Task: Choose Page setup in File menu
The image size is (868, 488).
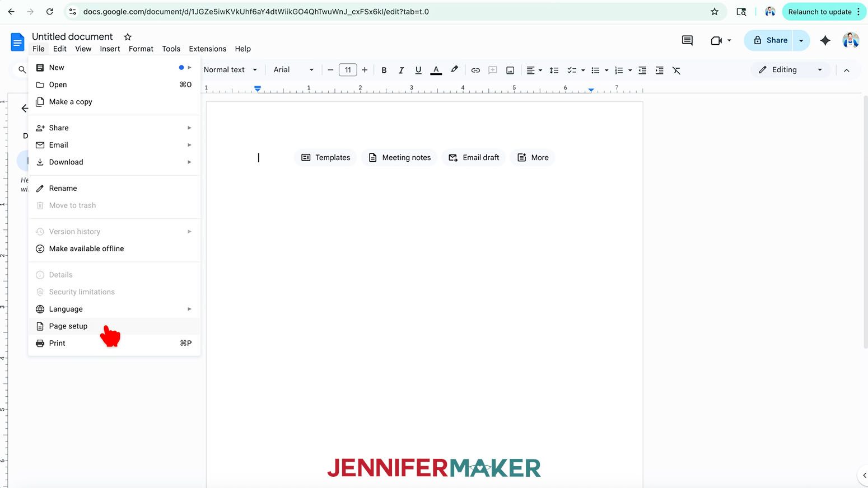Action: pyautogui.click(x=114, y=326)
